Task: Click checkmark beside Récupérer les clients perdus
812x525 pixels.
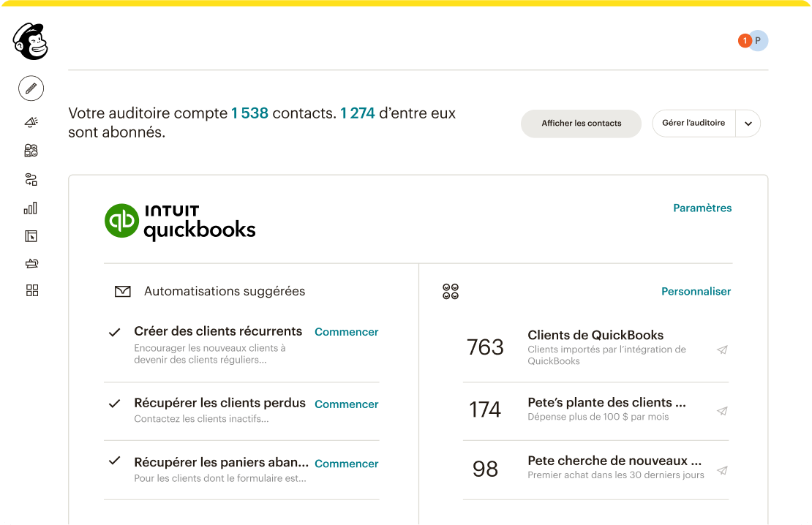Action: pos(114,404)
